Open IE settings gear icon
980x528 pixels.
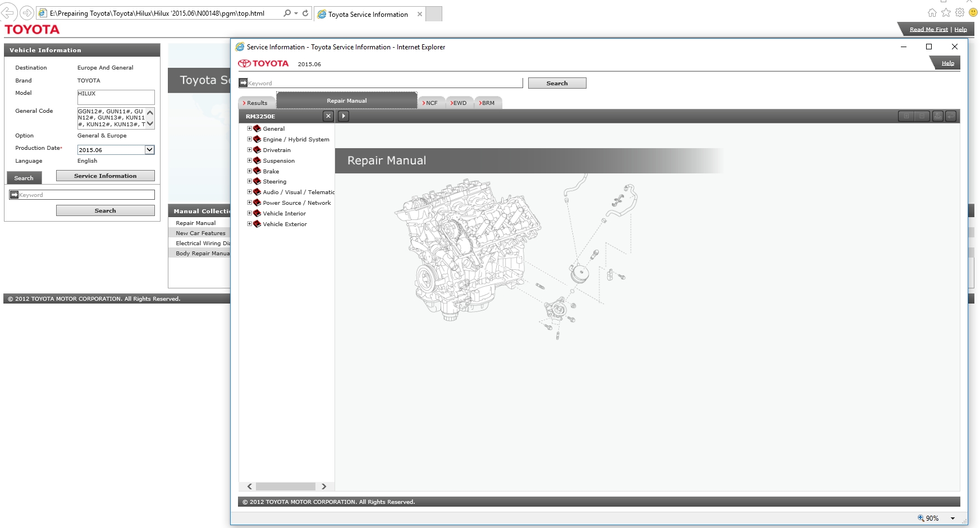(x=960, y=13)
